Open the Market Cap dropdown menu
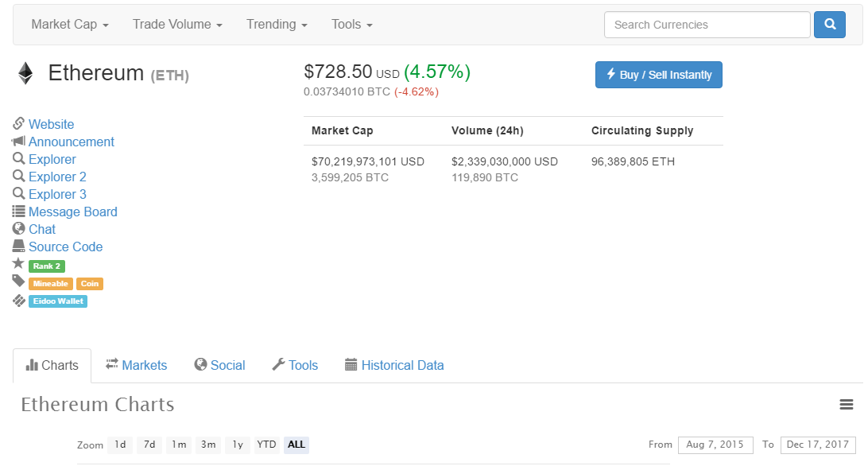The height and width of the screenshot is (466, 868). pyautogui.click(x=70, y=25)
